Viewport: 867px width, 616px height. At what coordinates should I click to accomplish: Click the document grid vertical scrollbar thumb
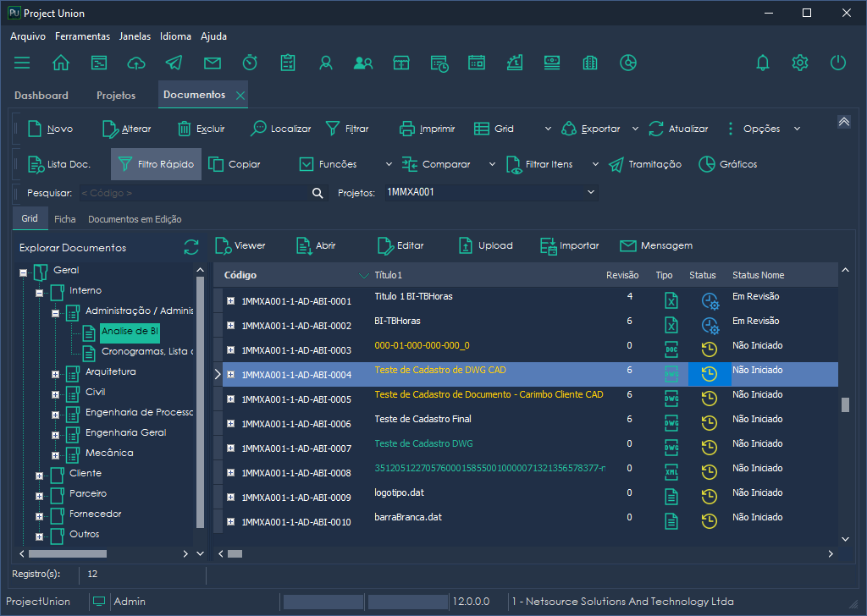(844, 404)
